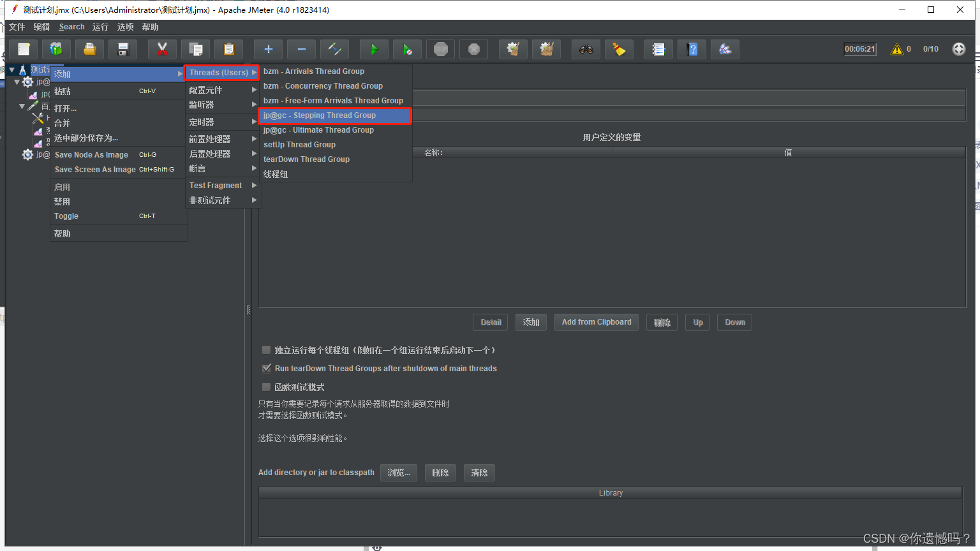The image size is (980, 551).
Task: Click the Clear All results icon
Action: 547,49
